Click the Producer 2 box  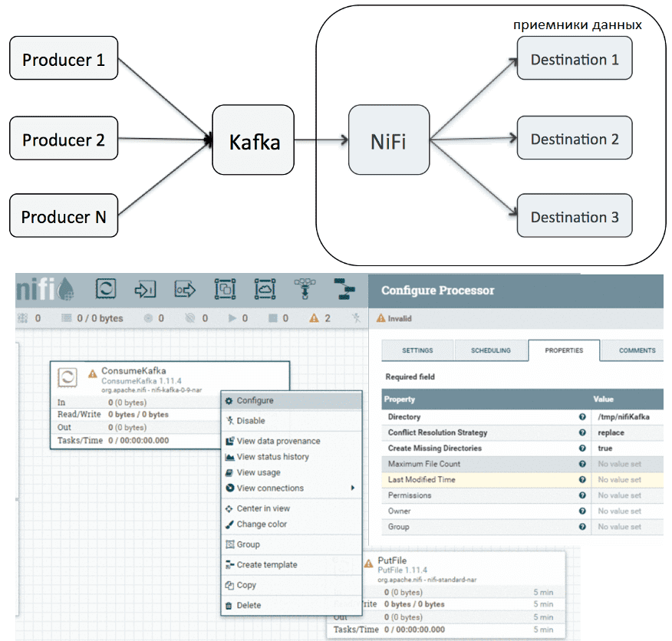(x=64, y=138)
